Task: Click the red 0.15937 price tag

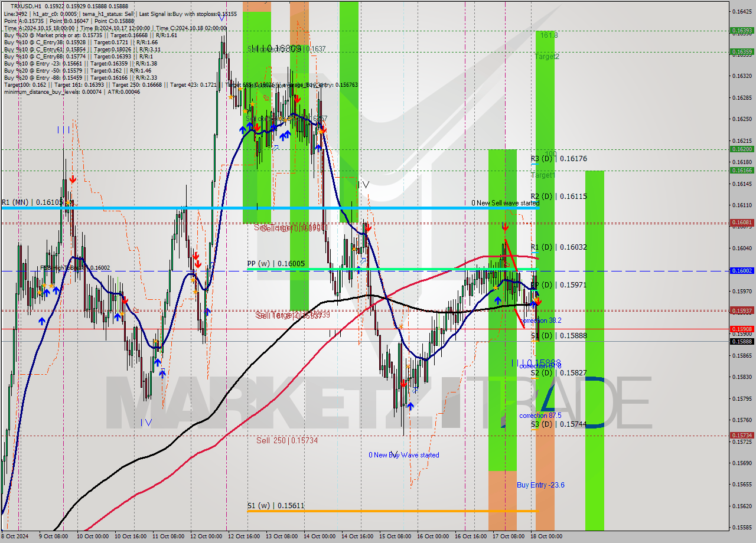Action: pyautogui.click(x=742, y=310)
